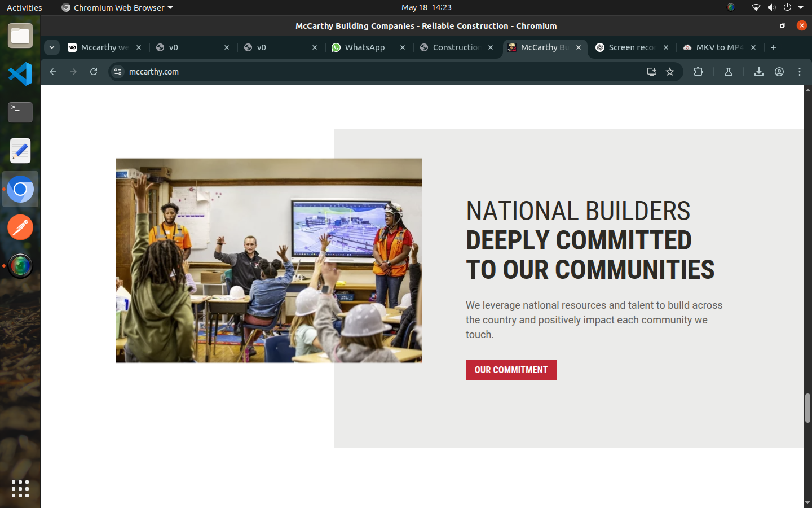
Task: Click the page vertical scrollbar thumb
Action: coord(807,408)
